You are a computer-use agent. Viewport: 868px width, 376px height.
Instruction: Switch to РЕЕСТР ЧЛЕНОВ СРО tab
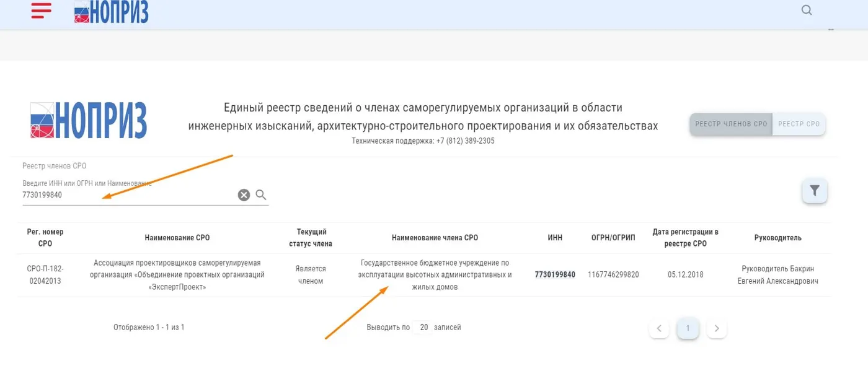[731, 124]
